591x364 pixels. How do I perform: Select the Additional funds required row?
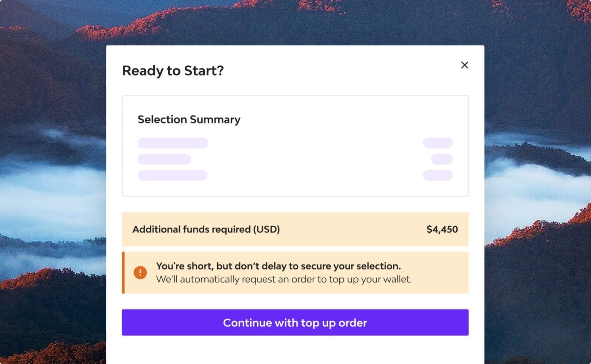point(295,229)
